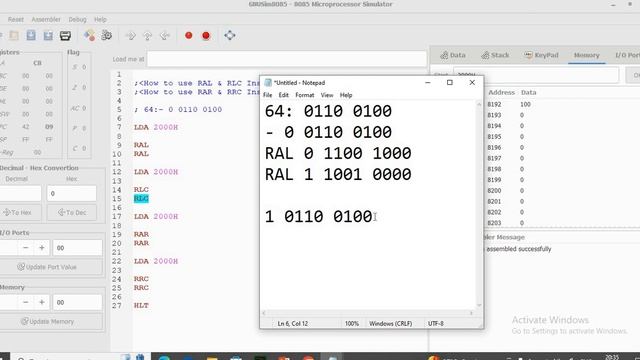Increment Memory address with plus
Screen dimensions: 640x360
(x=42, y=302)
